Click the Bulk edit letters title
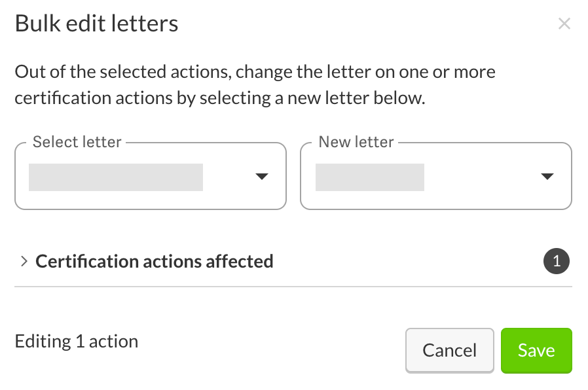The width and height of the screenshot is (588, 390). click(x=96, y=24)
